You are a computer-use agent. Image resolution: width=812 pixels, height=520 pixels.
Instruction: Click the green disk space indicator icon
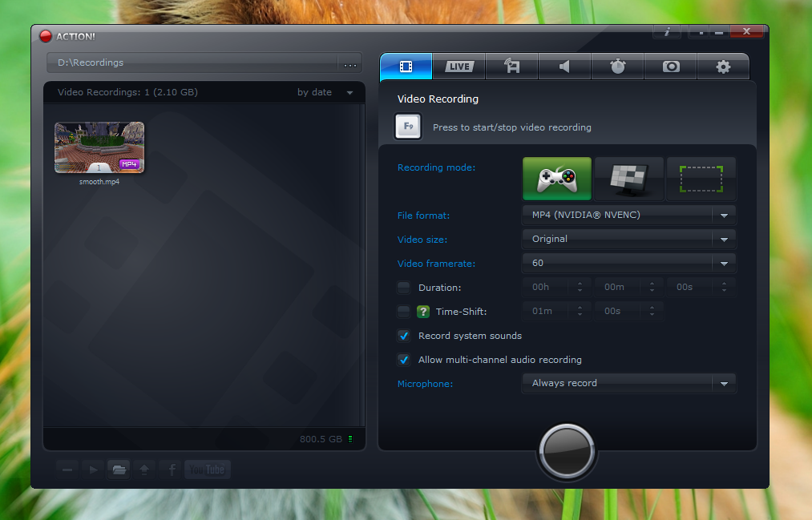350,439
